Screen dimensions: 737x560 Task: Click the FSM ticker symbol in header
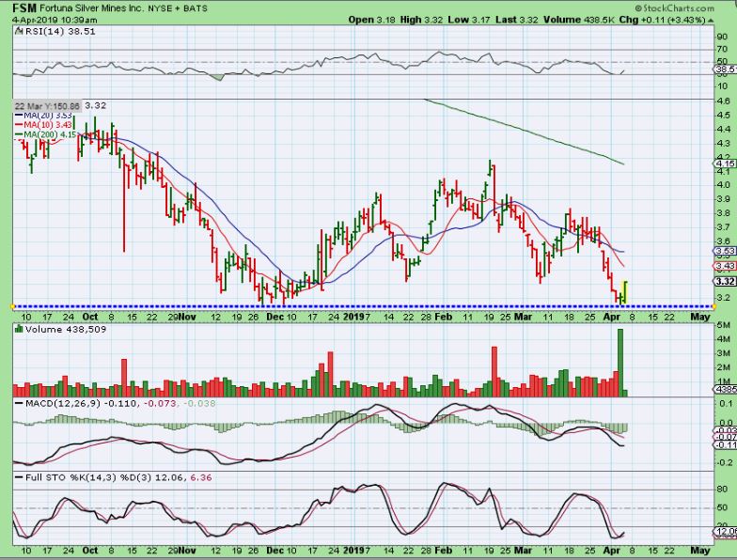coord(24,8)
